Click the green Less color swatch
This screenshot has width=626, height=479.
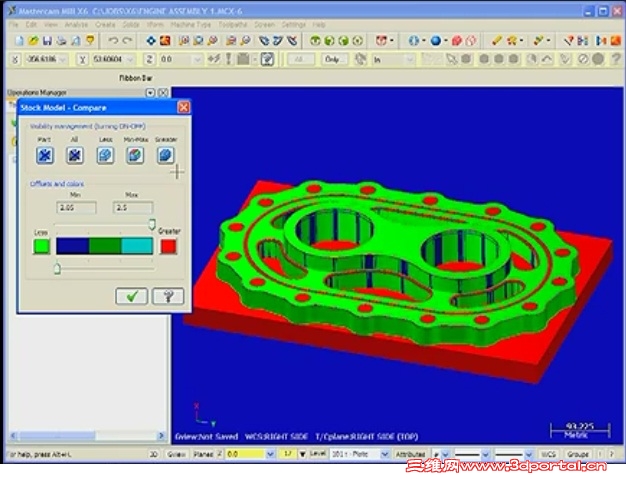(x=41, y=246)
